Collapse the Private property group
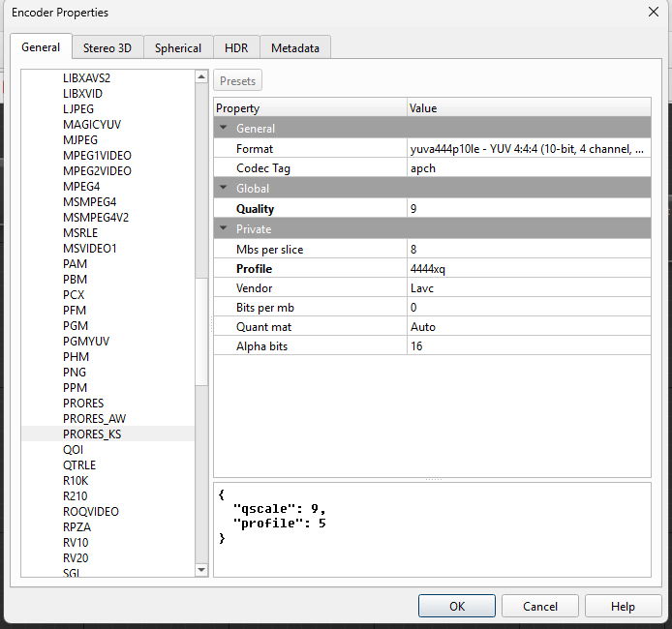Viewport: 672px width, 629px height. tap(224, 228)
